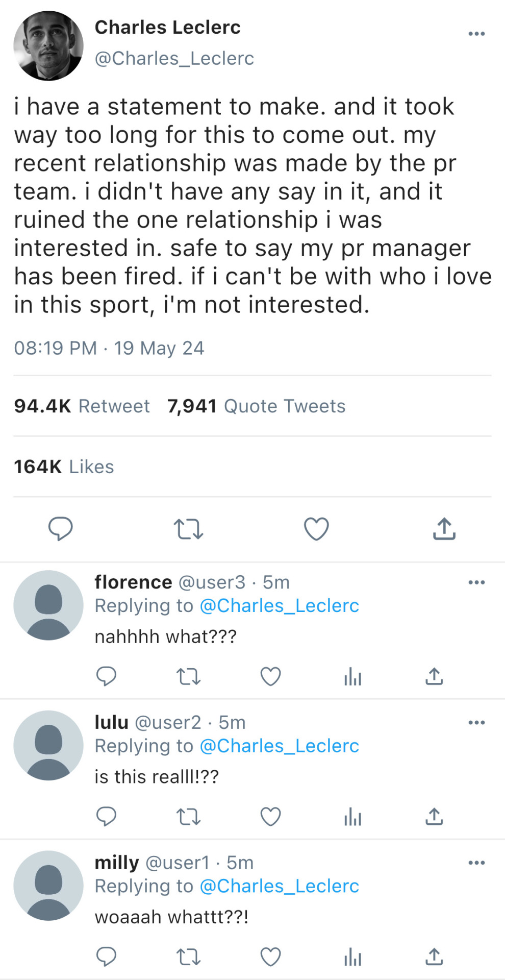The width and height of the screenshot is (505, 980).
Task: Open the @Charles_Leclerc mention in florence's reply
Action: point(279,606)
